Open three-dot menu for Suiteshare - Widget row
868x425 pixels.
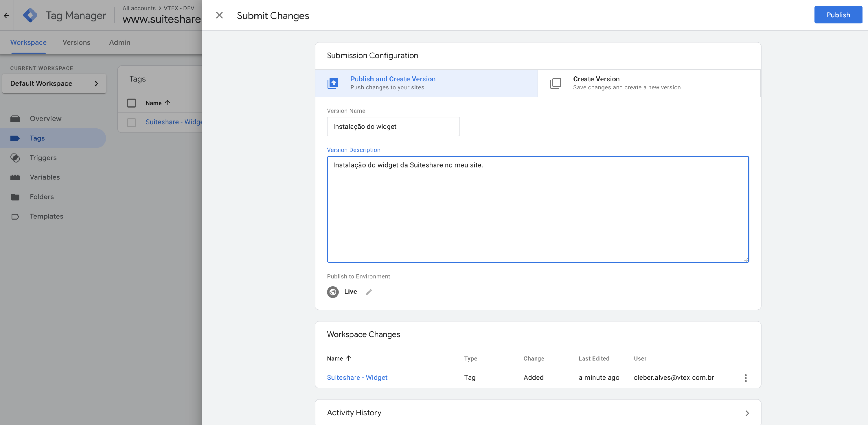(x=745, y=378)
